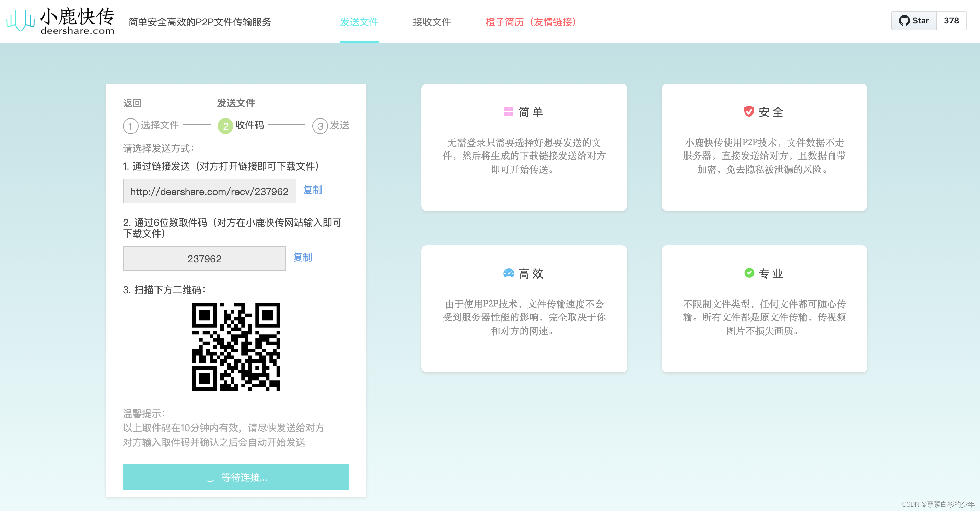Screen dimensions: 980x511
Task: Click the P2P技术 description in 安全 card
Action: [764, 156]
